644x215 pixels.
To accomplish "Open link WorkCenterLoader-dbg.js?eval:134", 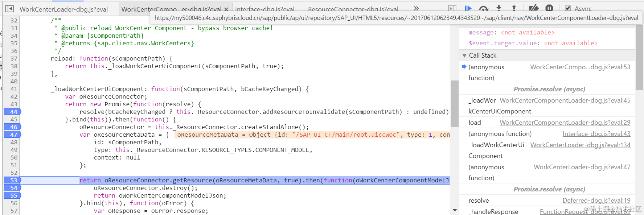I will click(x=581, y=145).
